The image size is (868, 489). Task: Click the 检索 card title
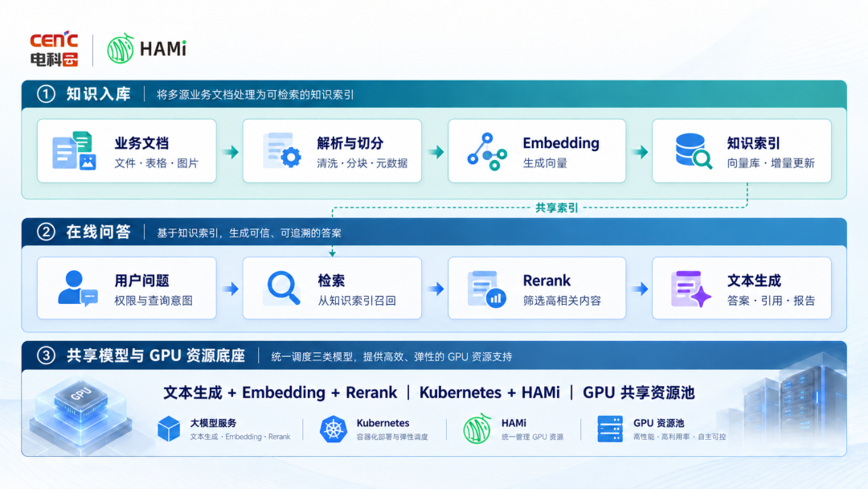click(x=331, y=281)
